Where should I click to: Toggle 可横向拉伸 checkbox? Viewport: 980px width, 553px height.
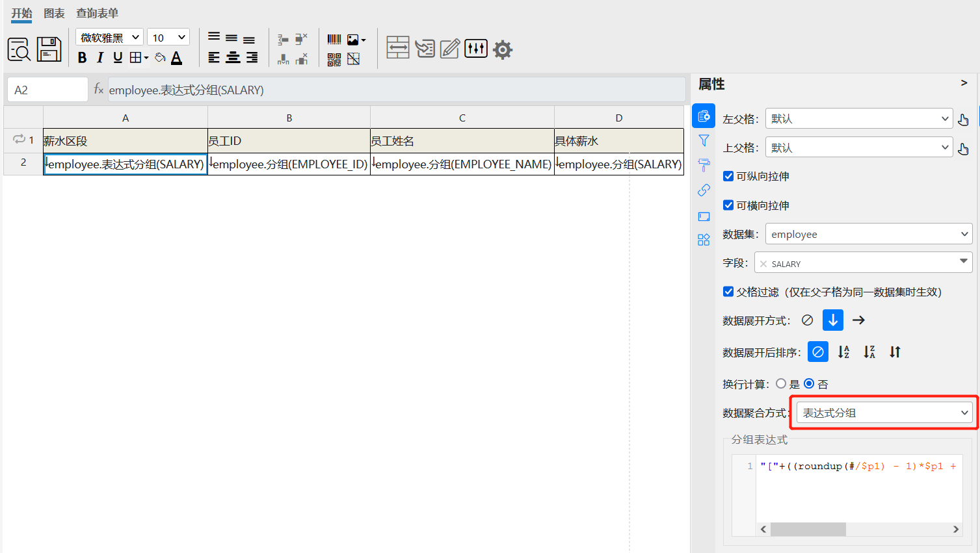click(728, 205)
